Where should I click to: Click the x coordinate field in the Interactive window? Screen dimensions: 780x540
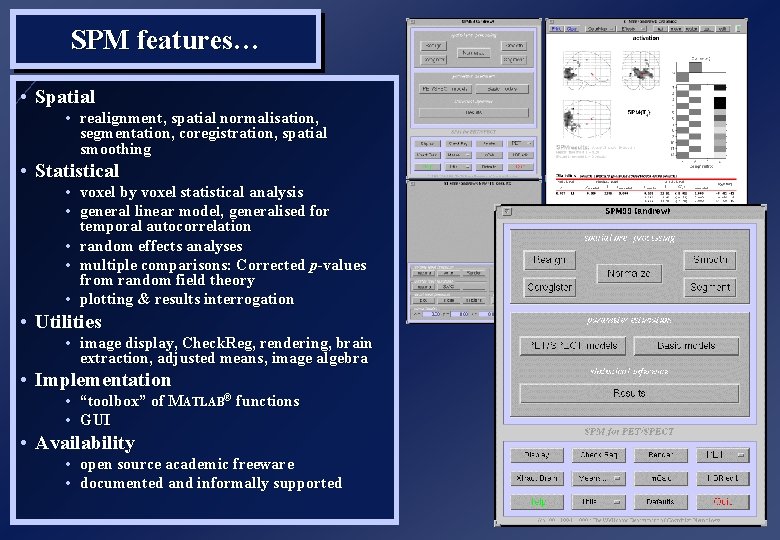pyautogui.click(x=433, y=314)
